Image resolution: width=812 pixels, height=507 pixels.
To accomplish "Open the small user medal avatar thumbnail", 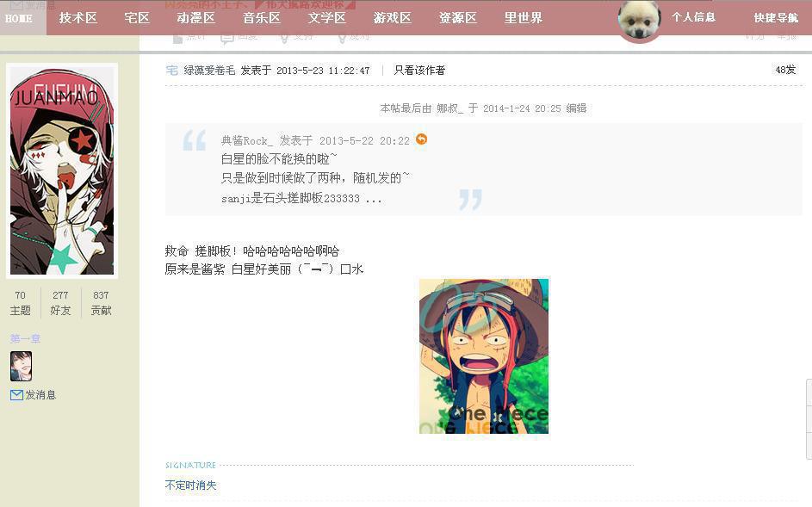I will (x=22, y=366).
